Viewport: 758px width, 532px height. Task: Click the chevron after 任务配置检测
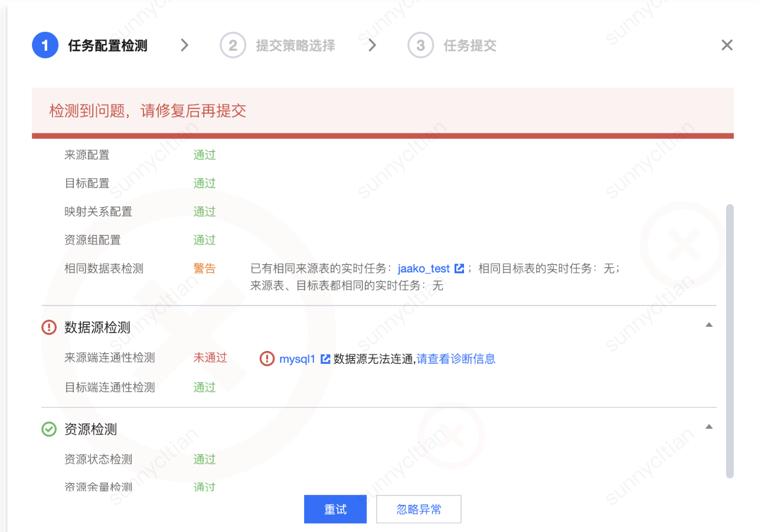tap(185, 45)
